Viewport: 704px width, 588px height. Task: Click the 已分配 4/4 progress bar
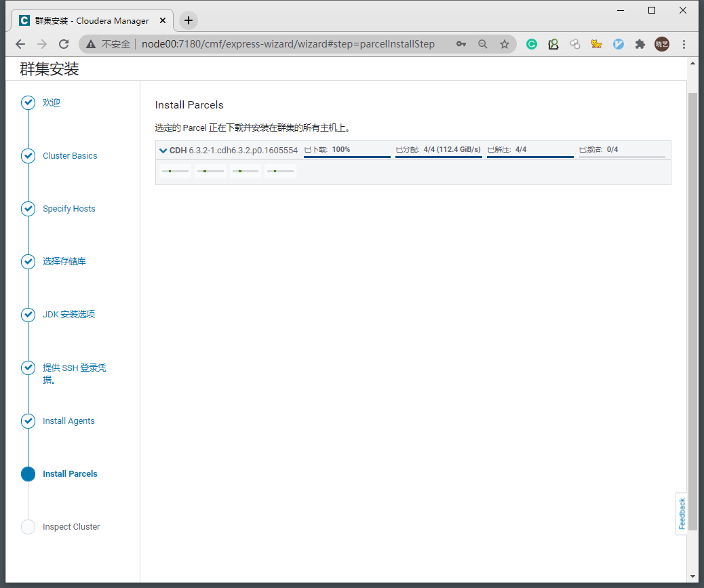click(439, 157)
